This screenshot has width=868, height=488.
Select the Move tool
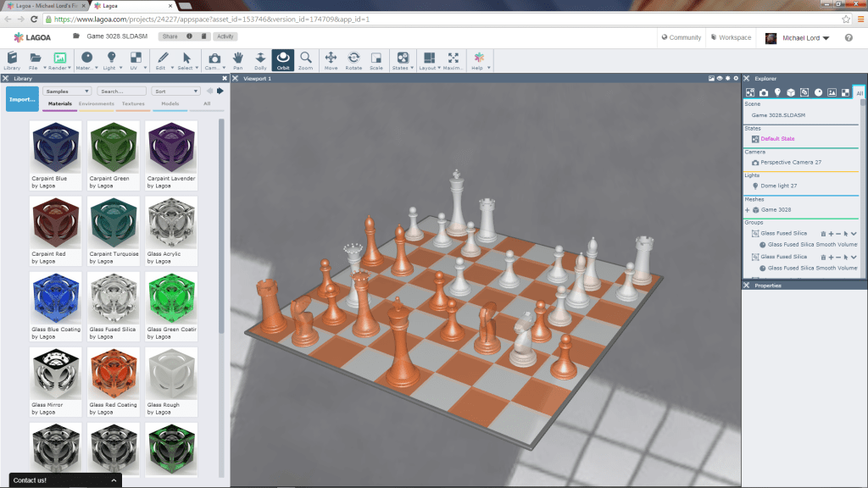331,58
